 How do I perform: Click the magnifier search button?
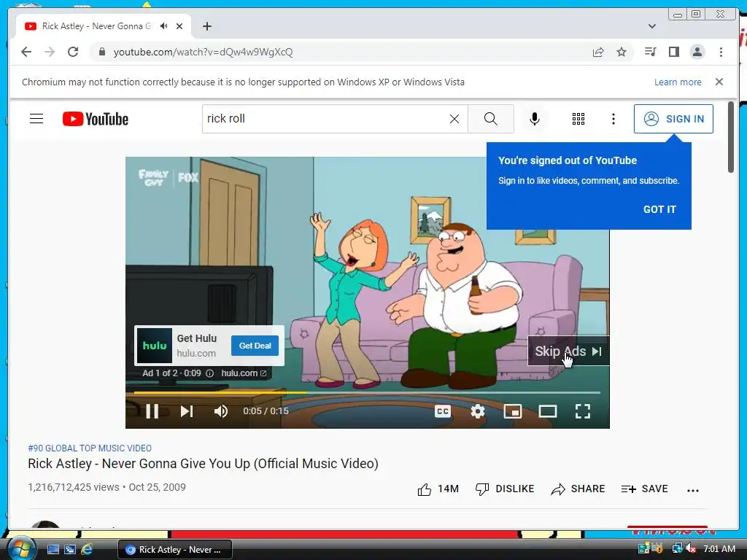coord(491,119)
